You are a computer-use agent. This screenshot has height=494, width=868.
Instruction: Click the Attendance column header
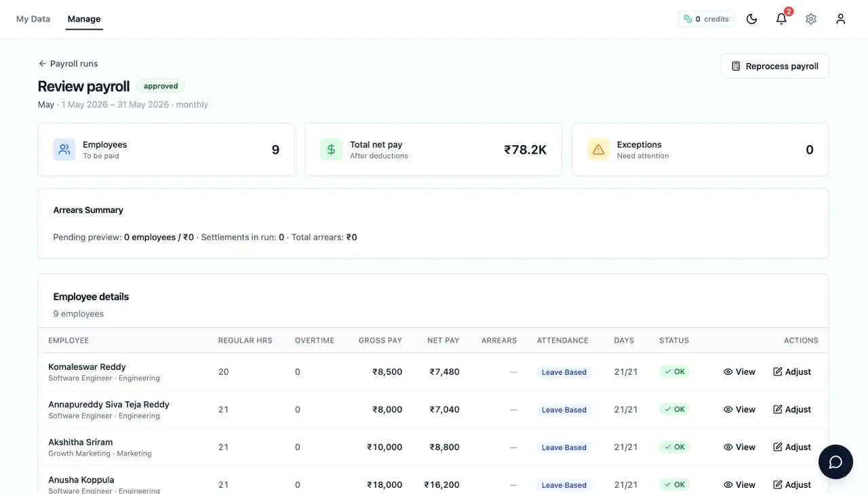pyautogui.click(x=563, y=341)
